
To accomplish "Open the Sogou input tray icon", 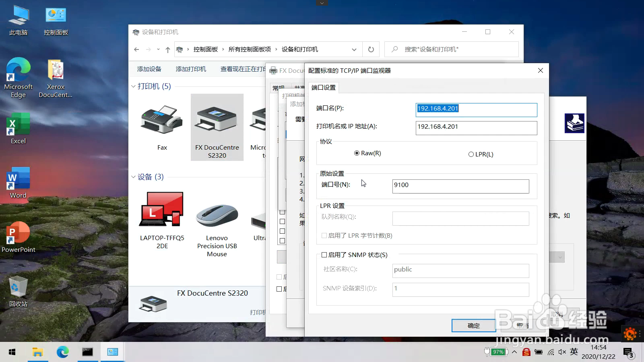I will tap(526, 352).
